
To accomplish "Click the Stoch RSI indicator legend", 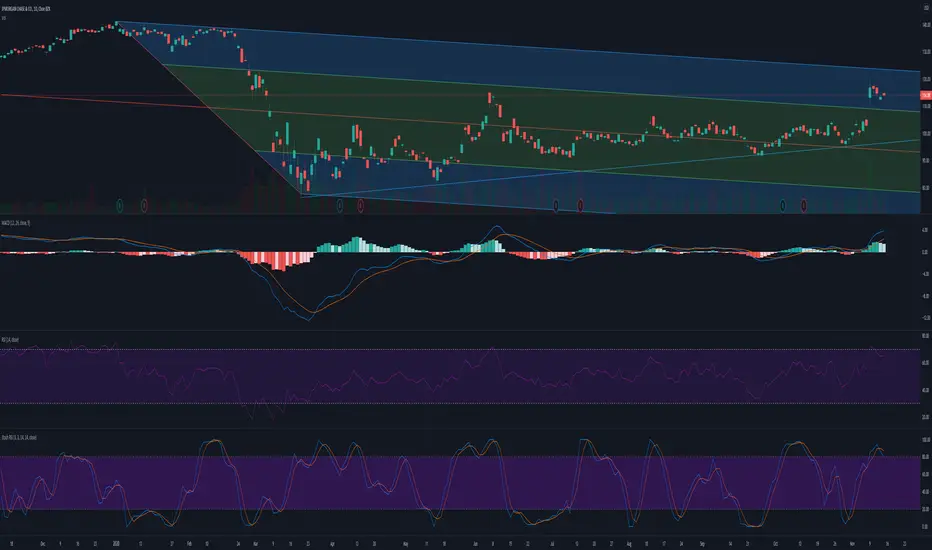I will (x=19, y=437).
